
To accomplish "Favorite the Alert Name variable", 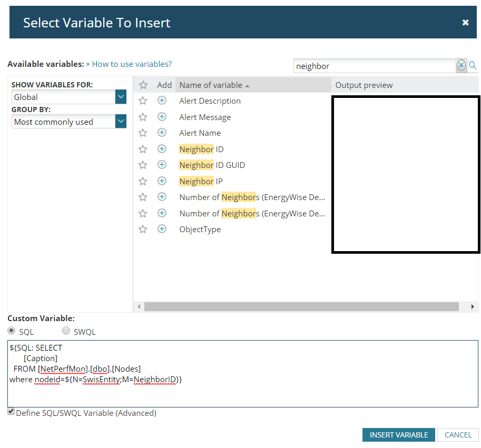I will click(x=143, y=133).
